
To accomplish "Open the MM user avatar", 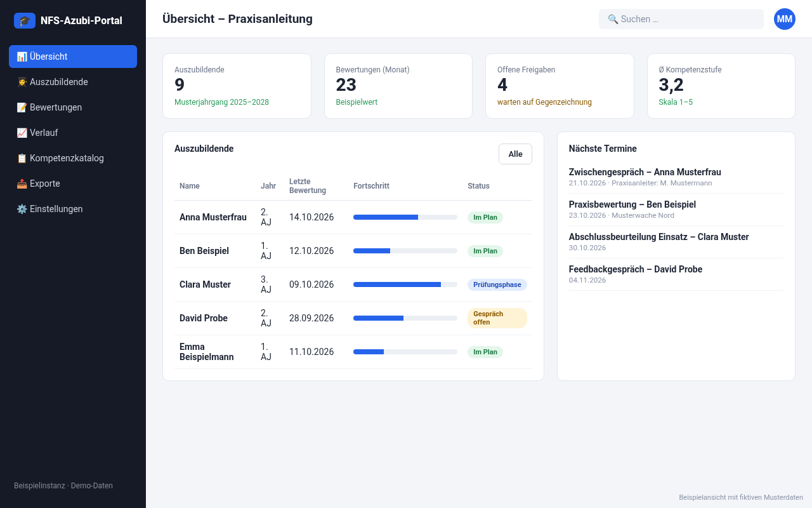I will click(x=785, y=19).
